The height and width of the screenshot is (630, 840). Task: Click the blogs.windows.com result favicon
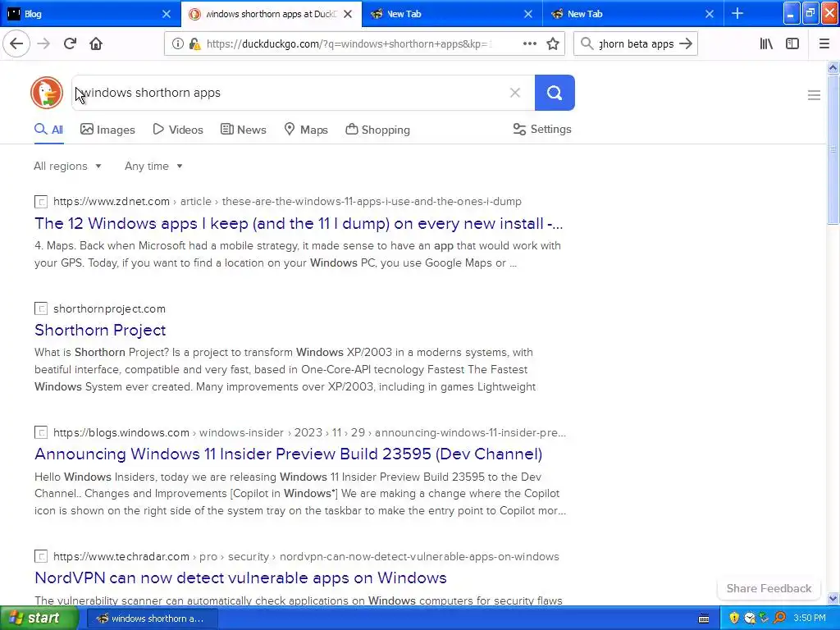tap(41, 433)
